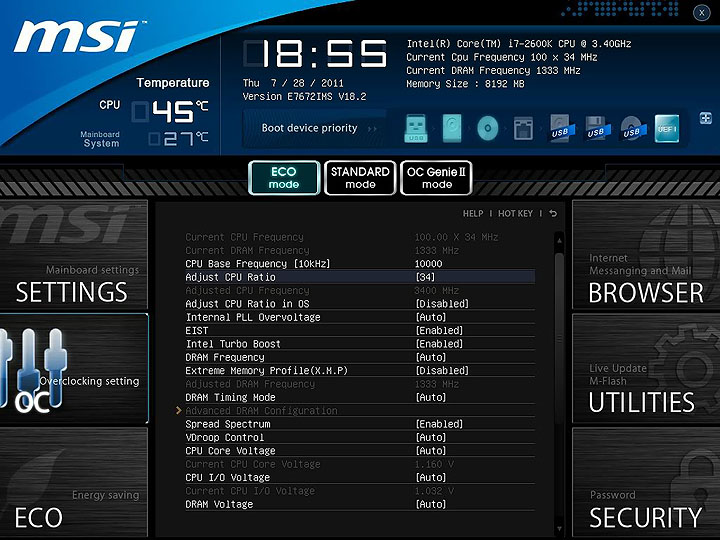Change Adjust CPU Ratio in OS setting

(442, 304)
